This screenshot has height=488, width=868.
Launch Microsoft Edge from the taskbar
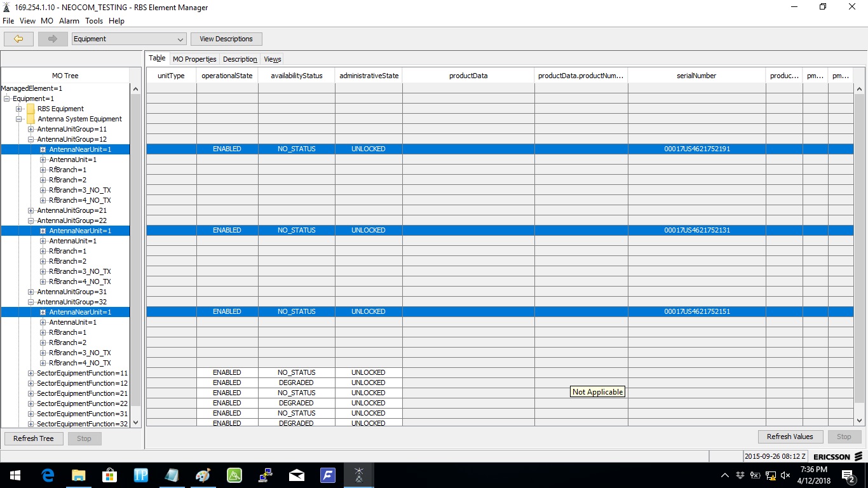(x=48, y=475)
